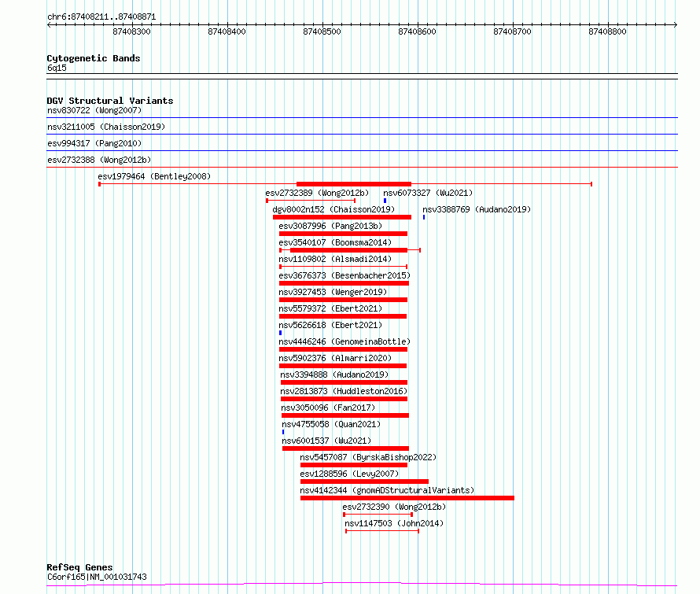Select the dgv8002n152 (Chaisson2019) label
700x594 pixels.
coord(333,209)
